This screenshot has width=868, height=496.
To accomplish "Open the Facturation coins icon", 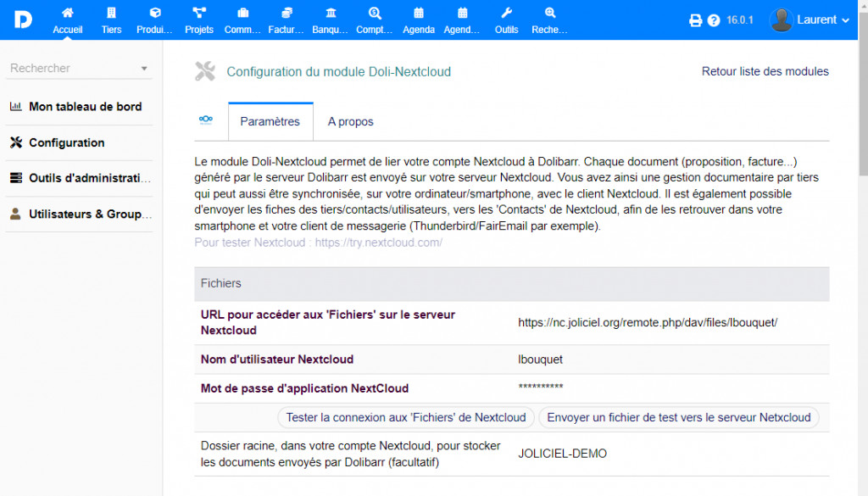I will coord(287,12).
